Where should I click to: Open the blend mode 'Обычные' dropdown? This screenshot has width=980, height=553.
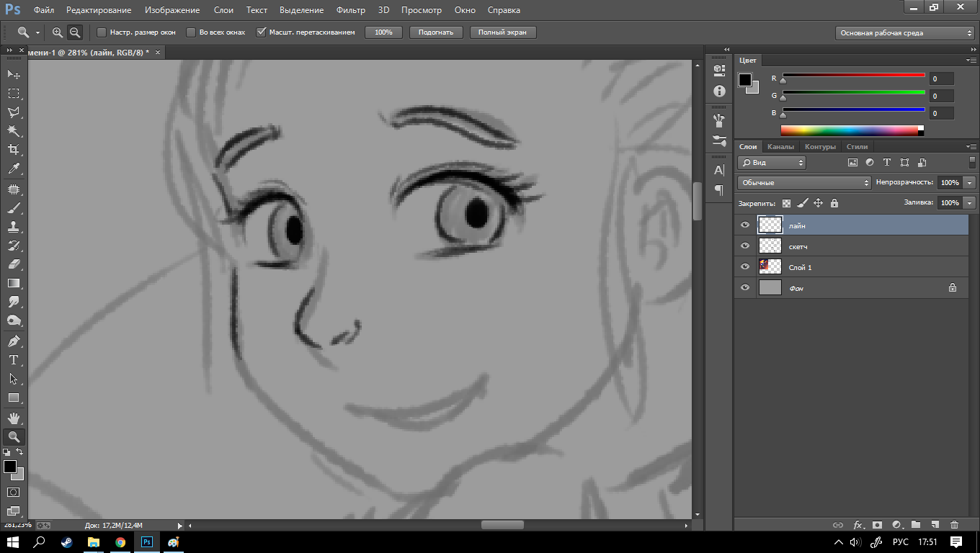coord(804,183)
